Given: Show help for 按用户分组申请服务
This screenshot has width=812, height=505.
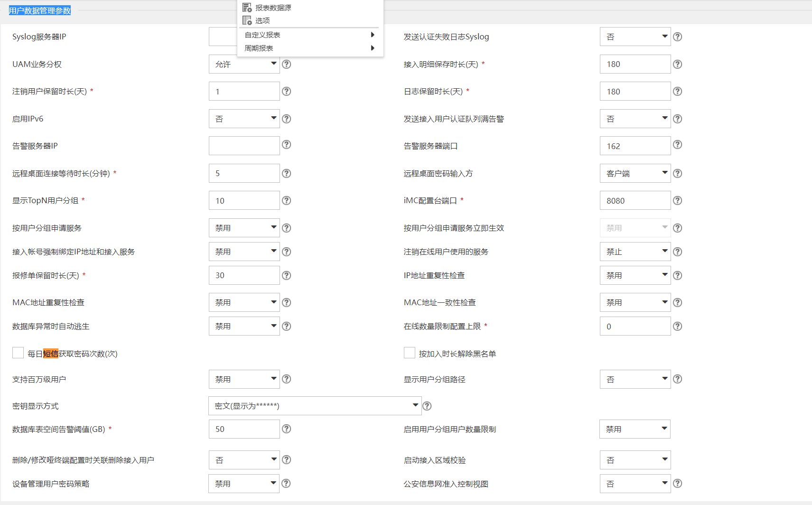Looking at the screenshot, I should pyautogui.click(x=287, y=228).
